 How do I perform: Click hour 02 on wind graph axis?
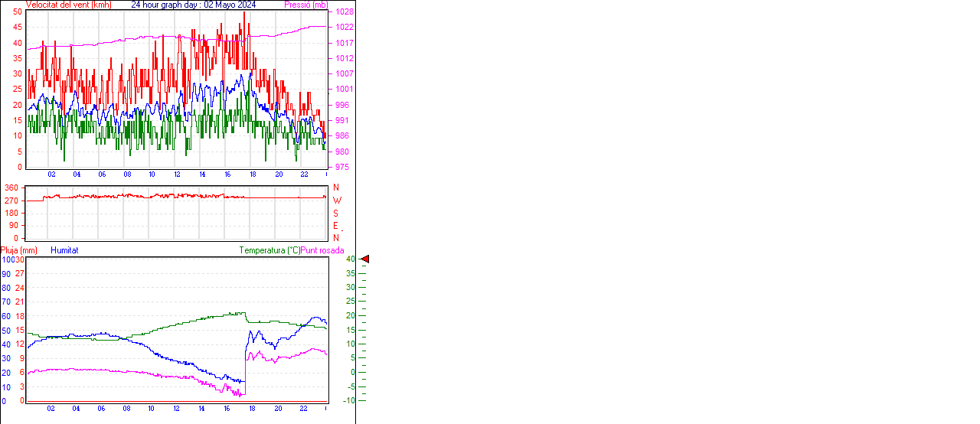51,174
